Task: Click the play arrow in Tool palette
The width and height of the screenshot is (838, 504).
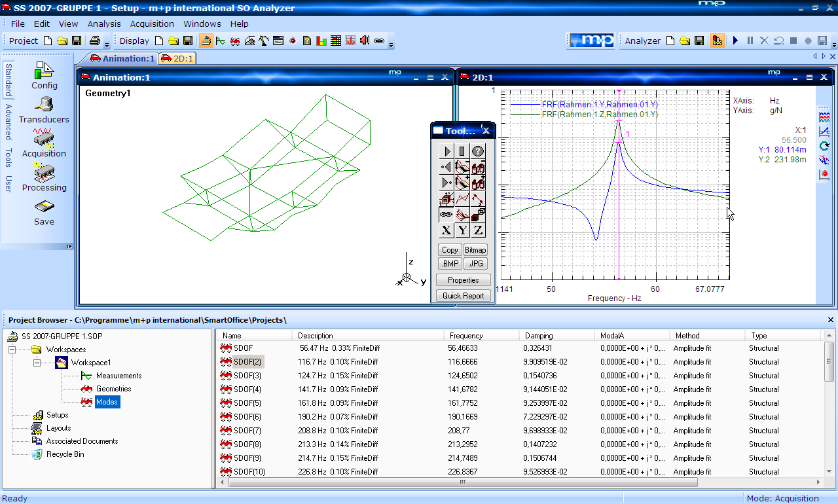Action: pyautogui.click(x=446, y=151)
